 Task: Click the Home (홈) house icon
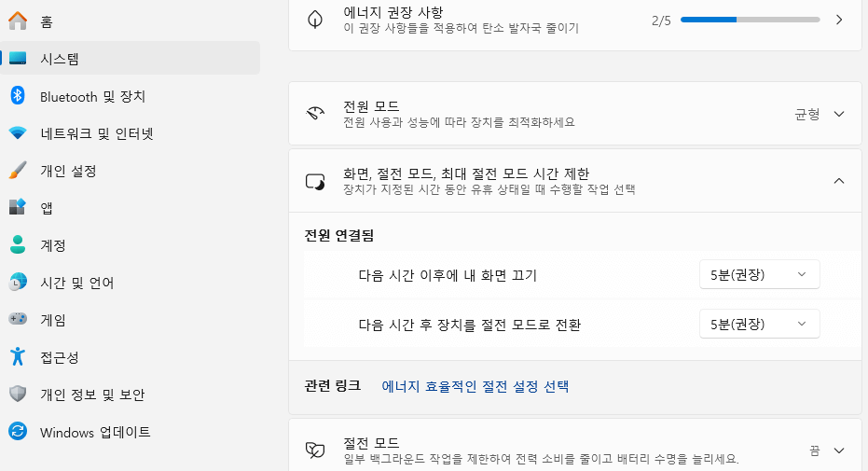click(x=18, y=21)
